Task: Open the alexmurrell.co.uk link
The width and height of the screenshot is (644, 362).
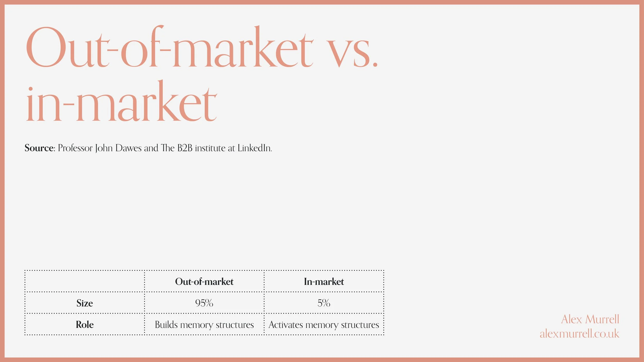Action: point(579,334)
